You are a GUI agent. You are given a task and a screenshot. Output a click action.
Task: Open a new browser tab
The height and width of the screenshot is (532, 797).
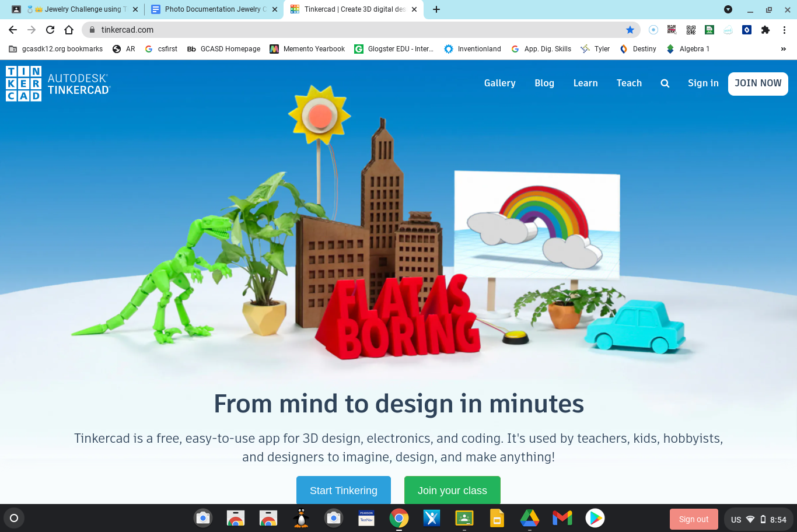point(436,9)
